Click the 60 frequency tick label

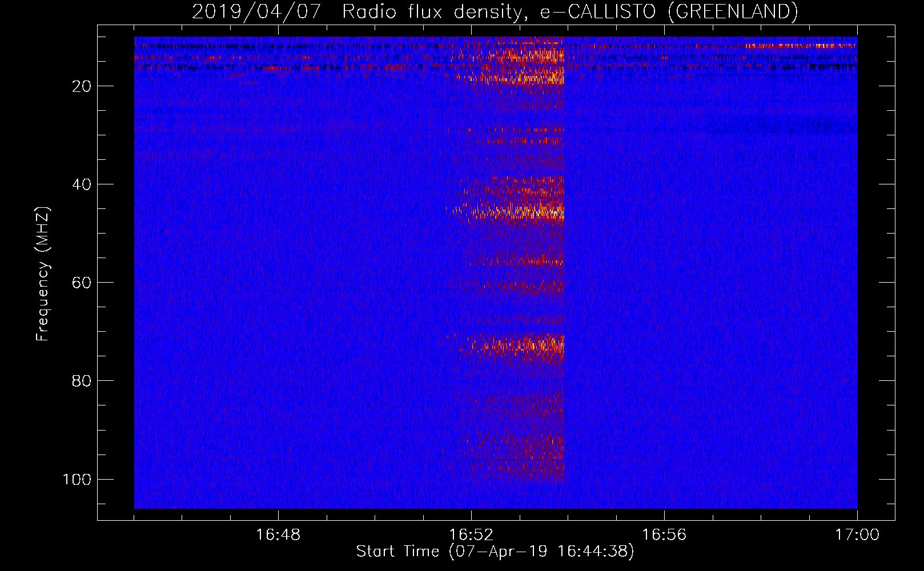coord(82,283)
